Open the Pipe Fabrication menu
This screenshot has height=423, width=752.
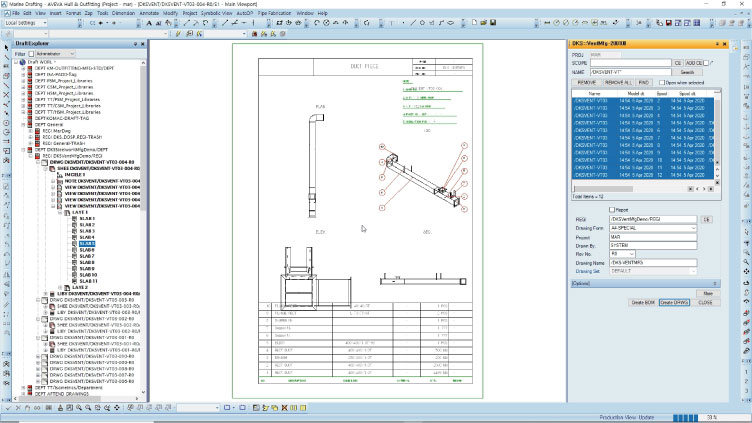[274, 13]
